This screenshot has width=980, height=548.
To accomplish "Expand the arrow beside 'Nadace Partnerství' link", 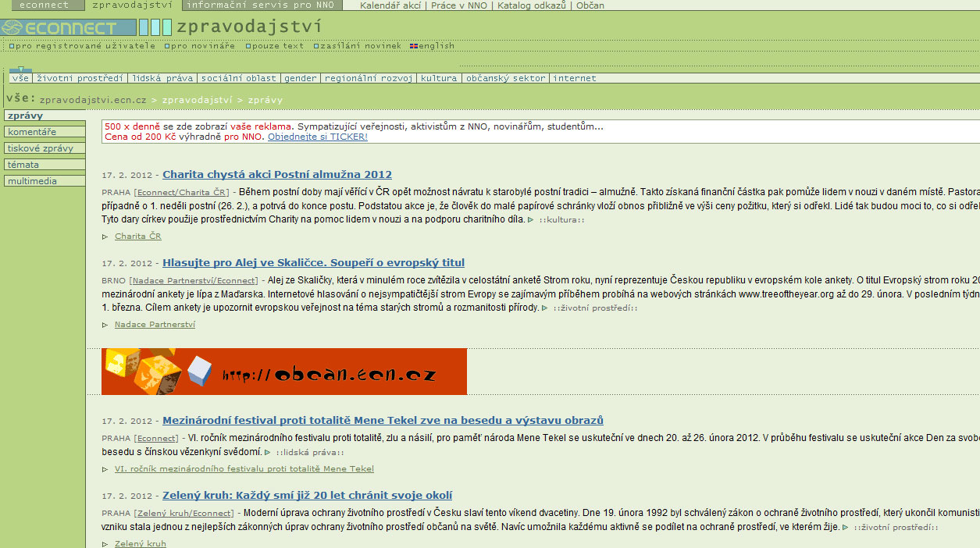I will click(105, 325).
